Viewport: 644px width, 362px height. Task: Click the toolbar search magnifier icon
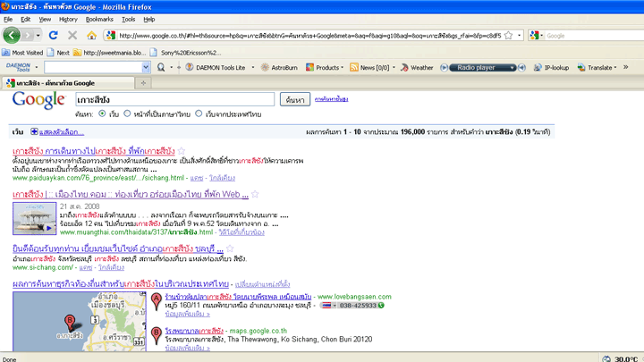coord(161,67)
